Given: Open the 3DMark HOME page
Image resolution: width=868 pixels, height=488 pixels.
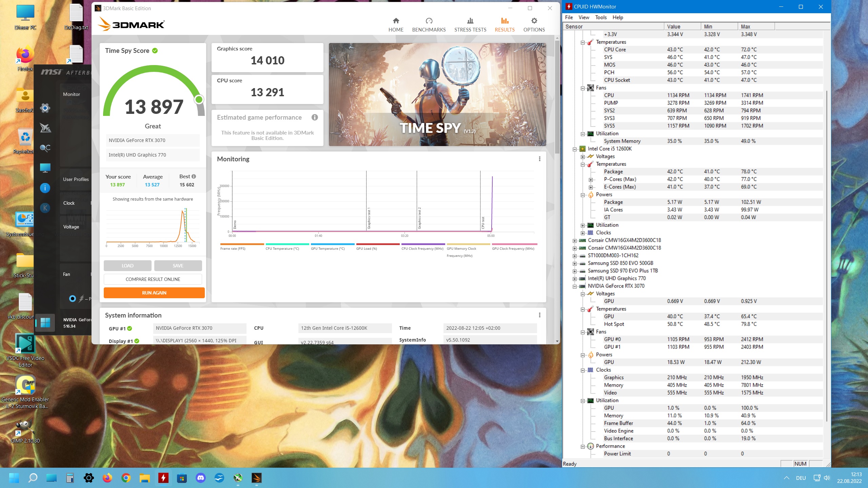Looking at the screenshot, I should (396, 25).
